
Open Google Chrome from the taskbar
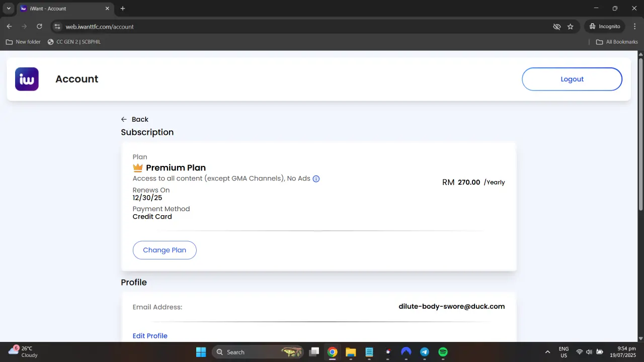click(332, 352)
